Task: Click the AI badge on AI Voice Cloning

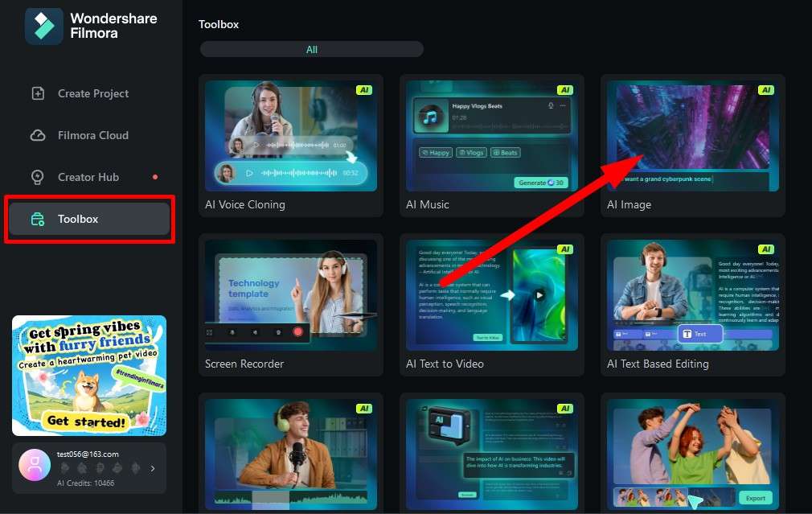Action: pos(364,90)
